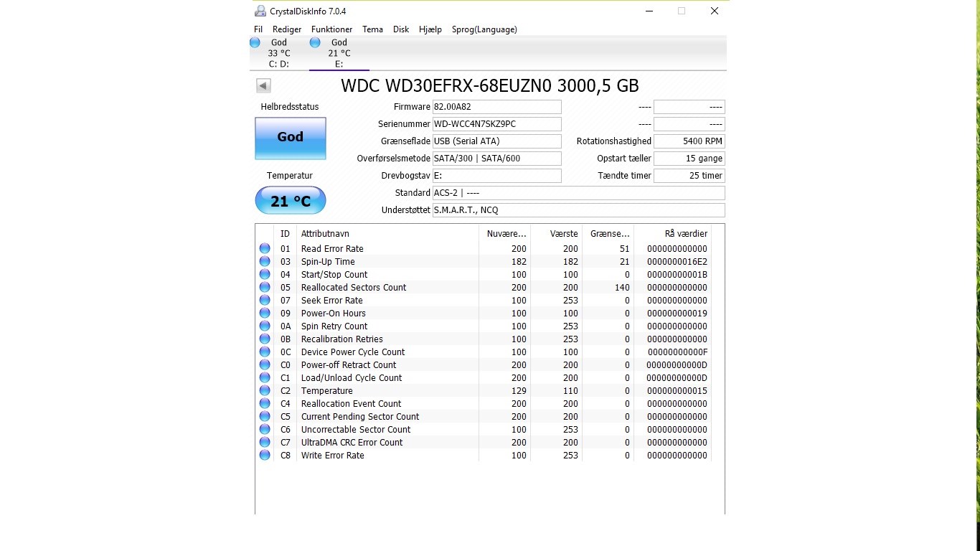The width and height of the screenshot is (980, 551).
Task: Open the Hjælp menu
Action: (x=430, y=29)
